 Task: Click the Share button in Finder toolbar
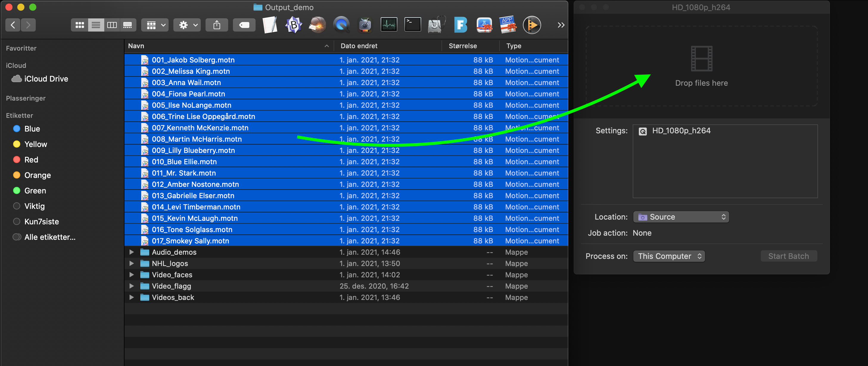pos(217,25)
